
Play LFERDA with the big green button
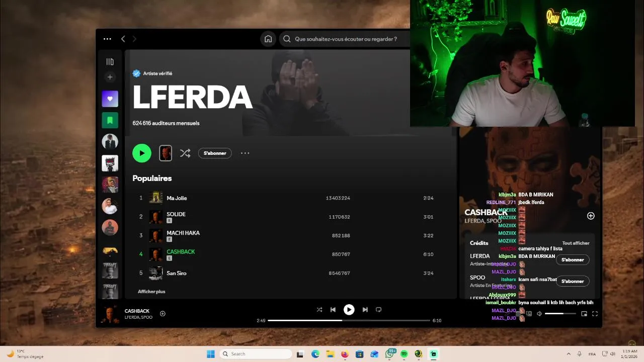(x=142, y=153)
